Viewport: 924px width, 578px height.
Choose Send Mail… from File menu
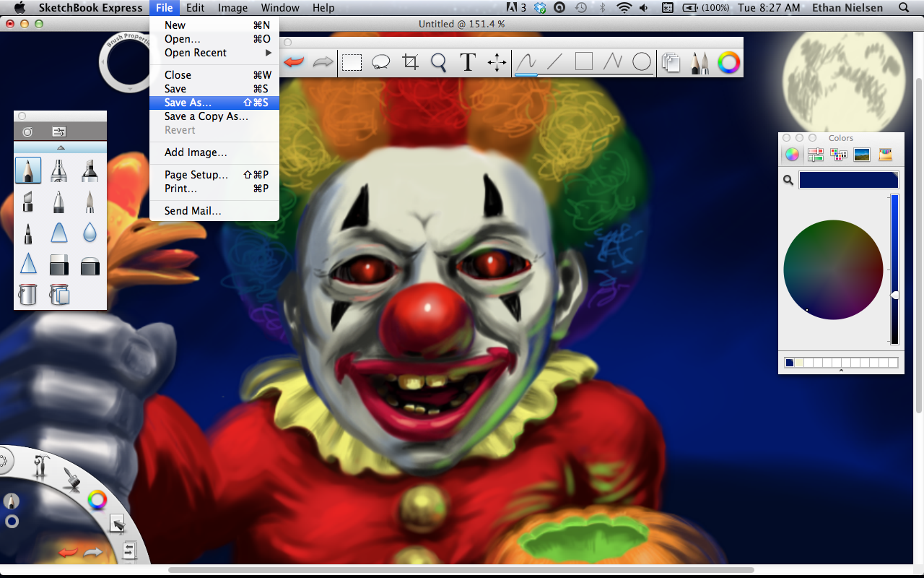(x=214, y=211)
